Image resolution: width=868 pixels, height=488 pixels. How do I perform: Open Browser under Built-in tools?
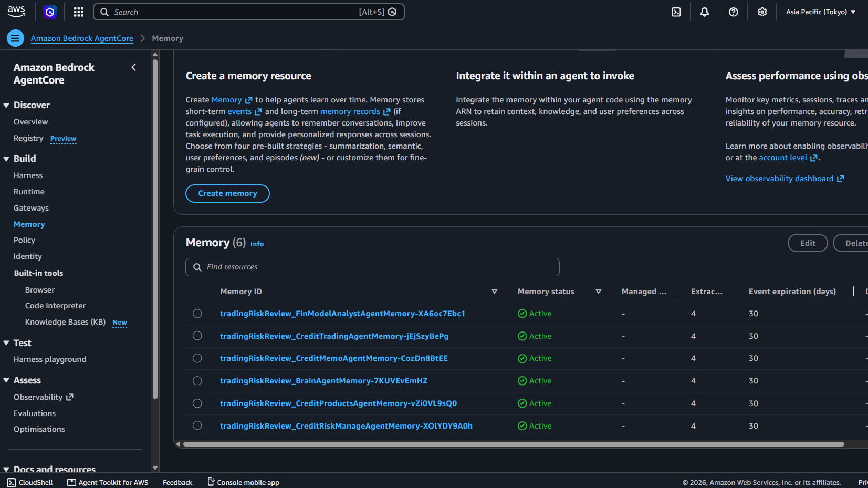pos(40,290)
